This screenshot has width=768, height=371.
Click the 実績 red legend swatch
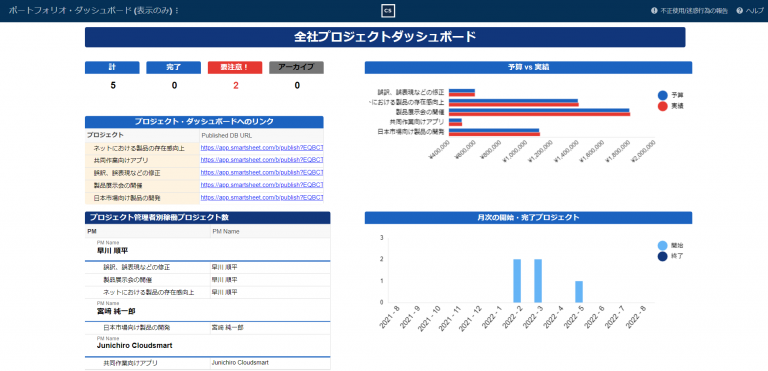[x=663, y=106]
